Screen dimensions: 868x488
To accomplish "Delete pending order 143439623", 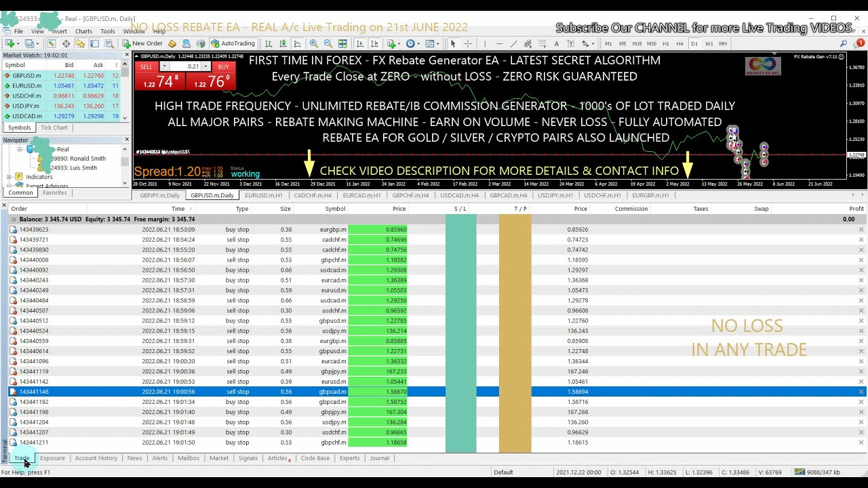I will (861, 230).
